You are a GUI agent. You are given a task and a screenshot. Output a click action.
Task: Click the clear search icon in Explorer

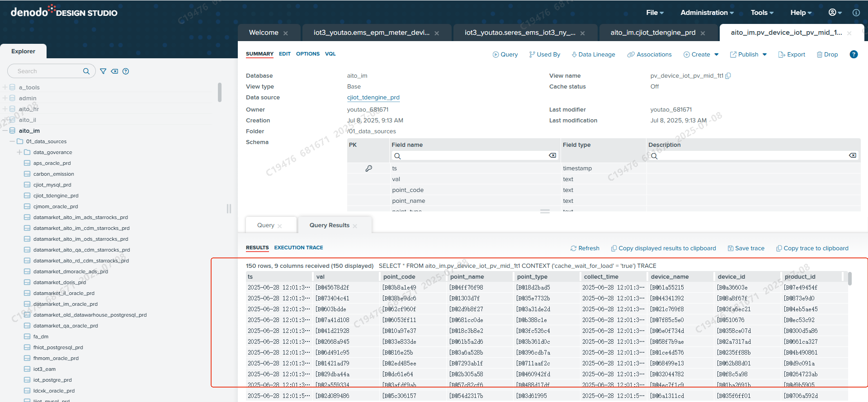click(x=114, y=71)
